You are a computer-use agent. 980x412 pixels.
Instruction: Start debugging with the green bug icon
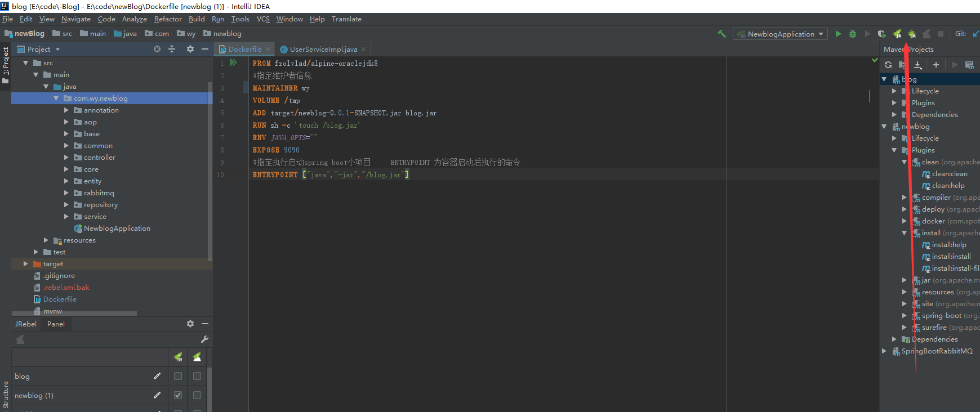pyautogui.click(x=853, y=34)
